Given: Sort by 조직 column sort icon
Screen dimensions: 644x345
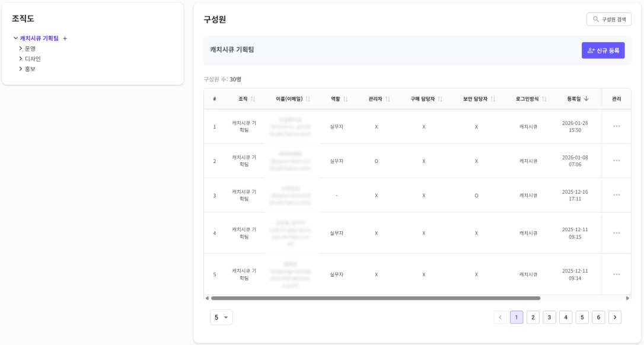Looking at the screenshot, I should click(x=253, y=99).
